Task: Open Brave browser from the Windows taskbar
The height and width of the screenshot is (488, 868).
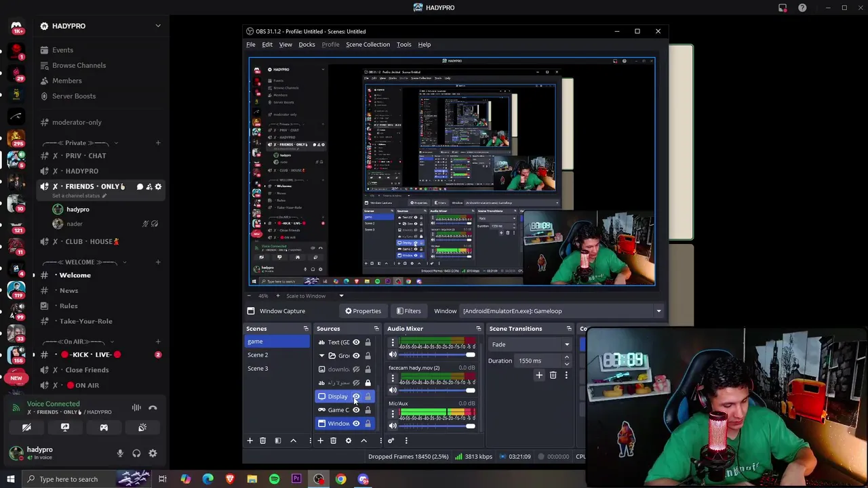Action: point(230,479)
